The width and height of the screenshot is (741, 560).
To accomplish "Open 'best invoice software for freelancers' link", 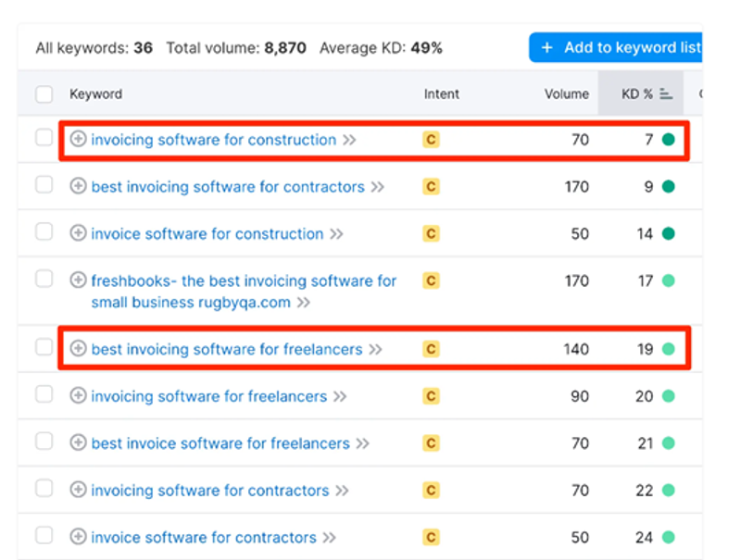I will pos(220,443).
